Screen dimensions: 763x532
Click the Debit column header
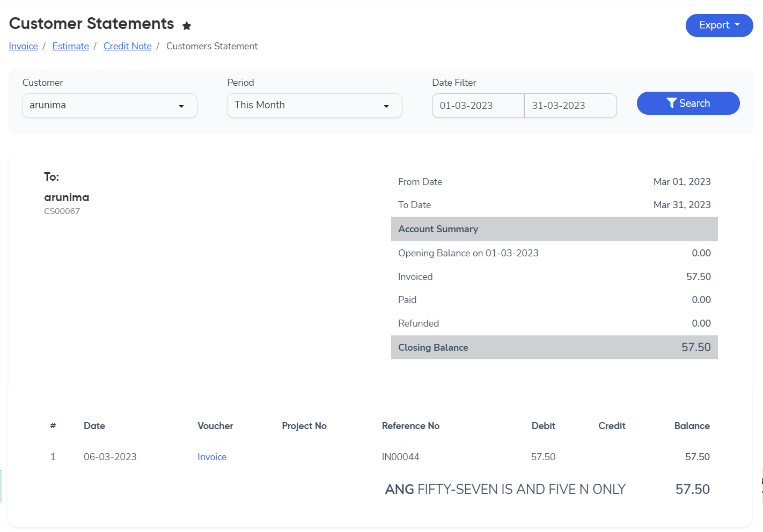[544, 426]
